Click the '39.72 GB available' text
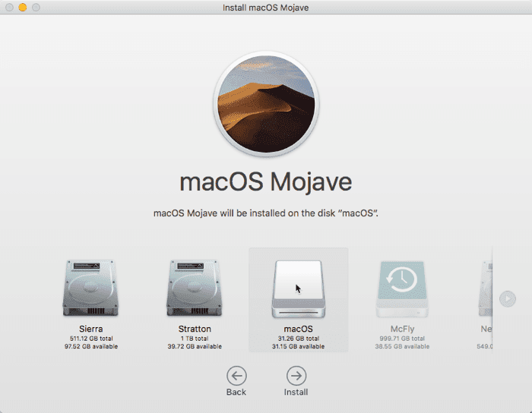 (195, 346)
